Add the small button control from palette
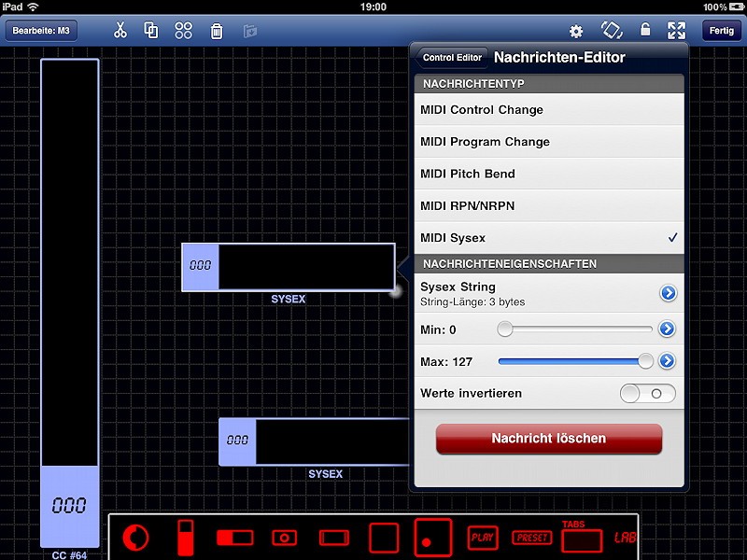Viewport: 747px width, 560px height. tap(285, 539)
